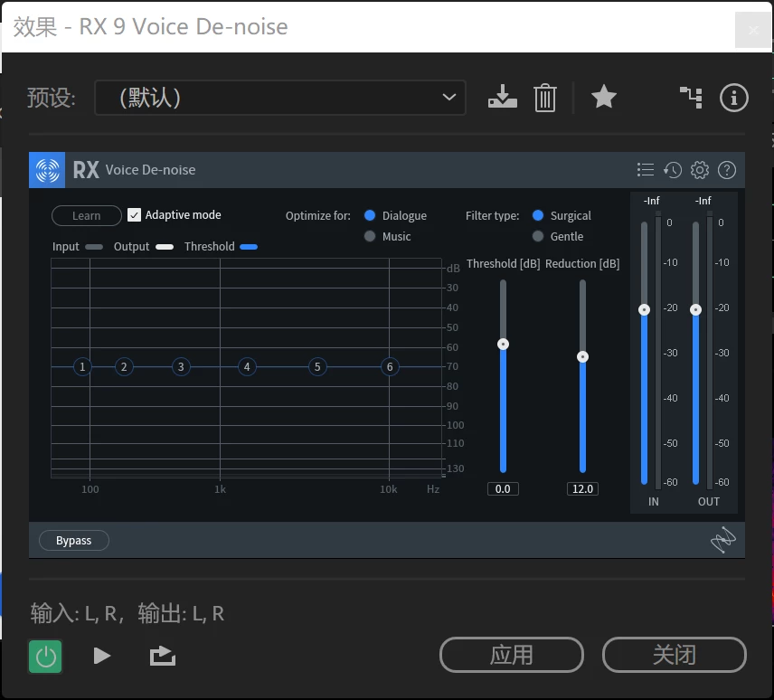This screenshot has height=700, width=774.
Task: Click the Bypass button
Action: (73, 540)
